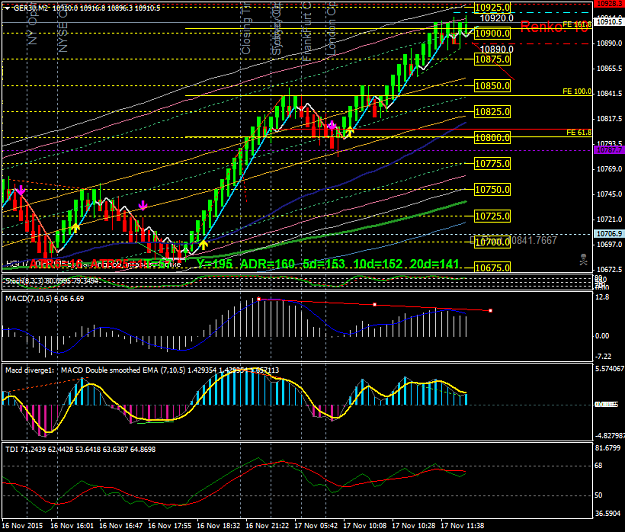Click the London Open vertical session label

coord(331,29)
